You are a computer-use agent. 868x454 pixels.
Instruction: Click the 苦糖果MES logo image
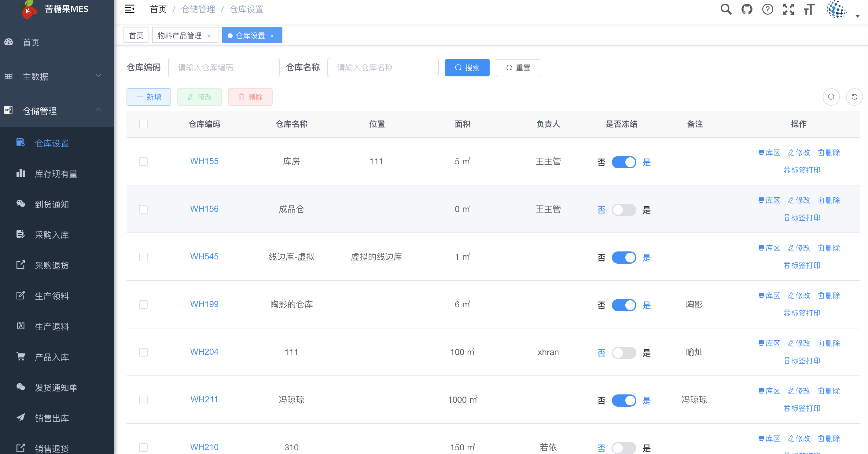pos(28,9)
